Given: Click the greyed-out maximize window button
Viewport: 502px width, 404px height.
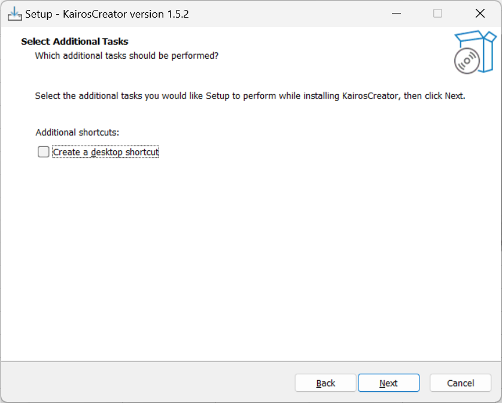Looking at the screenshot, I should point(437,14).
